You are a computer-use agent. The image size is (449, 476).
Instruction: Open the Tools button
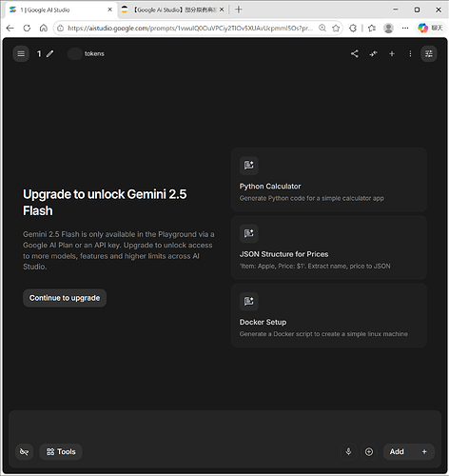coord(61,451)
